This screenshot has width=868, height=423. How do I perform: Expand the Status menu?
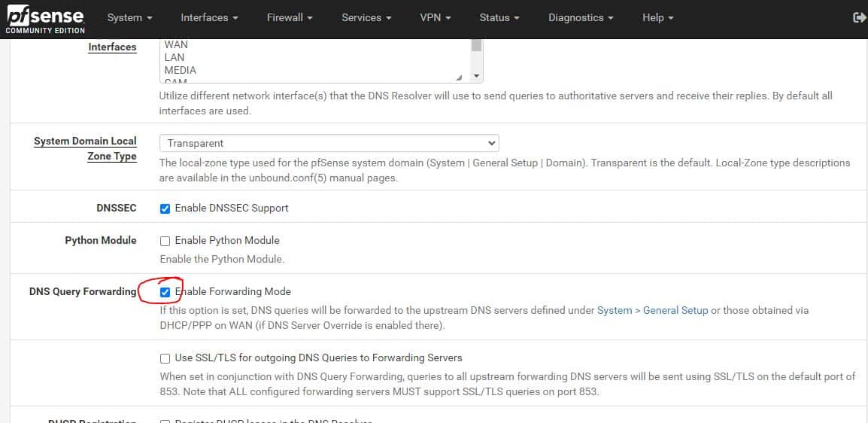click(499, 17)
